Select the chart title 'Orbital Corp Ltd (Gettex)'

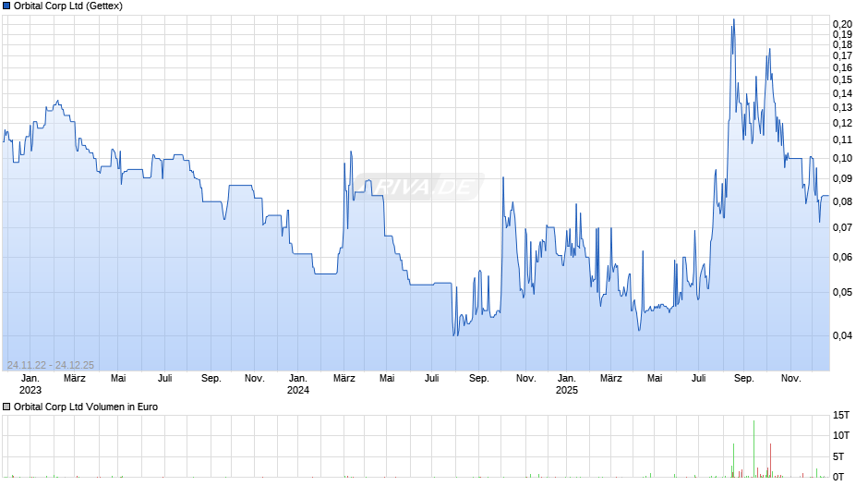tap(68, 6)
